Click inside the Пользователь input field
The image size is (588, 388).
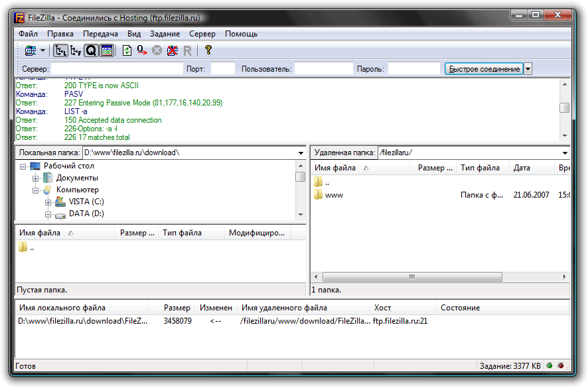click(x=325, y=68)
